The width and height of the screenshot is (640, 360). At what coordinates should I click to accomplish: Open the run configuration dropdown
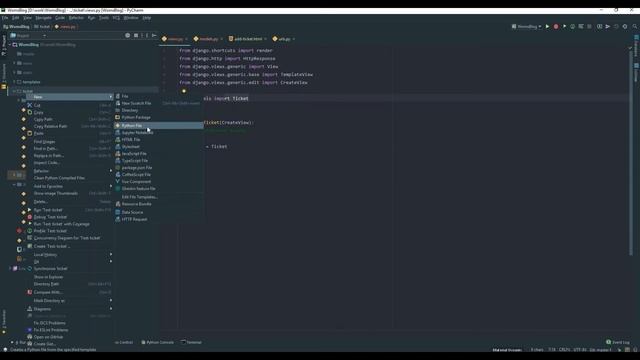click(527, 27)
